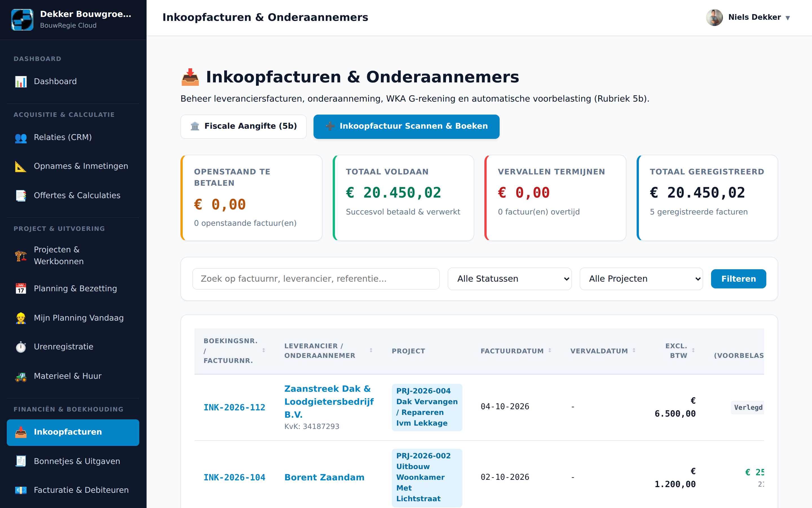Open Dashboard menu item
Screen dimensions: 812x508
(x=73, y=81)
